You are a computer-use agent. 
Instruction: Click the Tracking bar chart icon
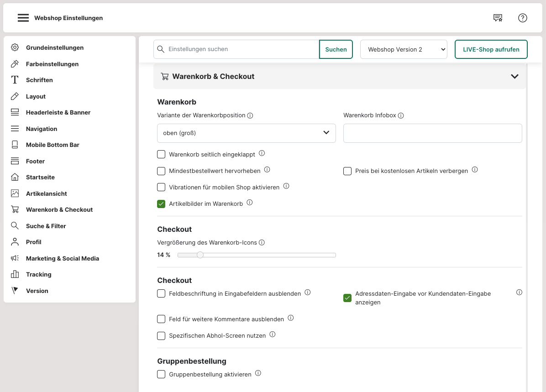[x=15, y=274]
